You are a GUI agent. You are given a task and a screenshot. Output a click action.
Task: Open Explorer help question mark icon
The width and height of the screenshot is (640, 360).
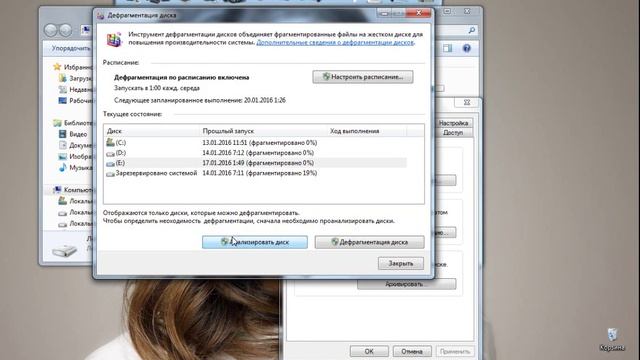click(467, 48)
